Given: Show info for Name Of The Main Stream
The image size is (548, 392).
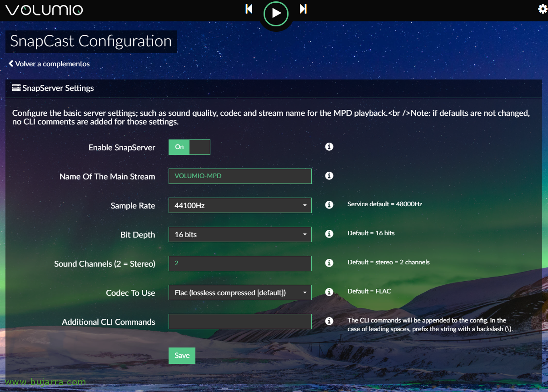Looking at the screenshot, I should coord(329,176).
